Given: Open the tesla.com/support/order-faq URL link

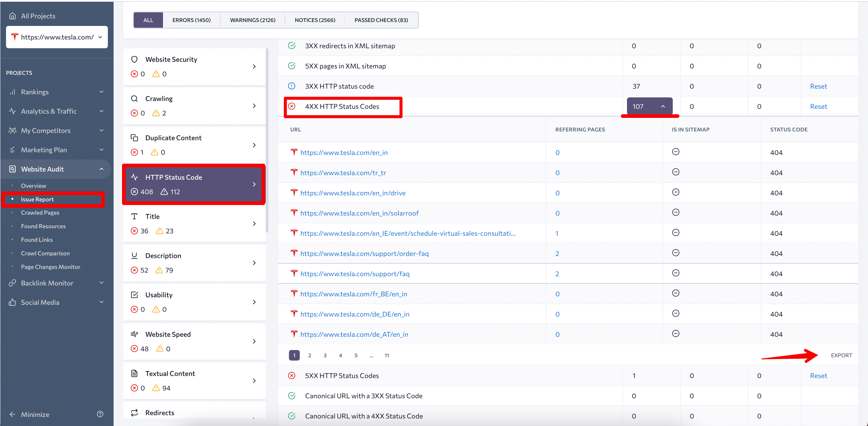Looking at the screenshot, I should 364,253.
